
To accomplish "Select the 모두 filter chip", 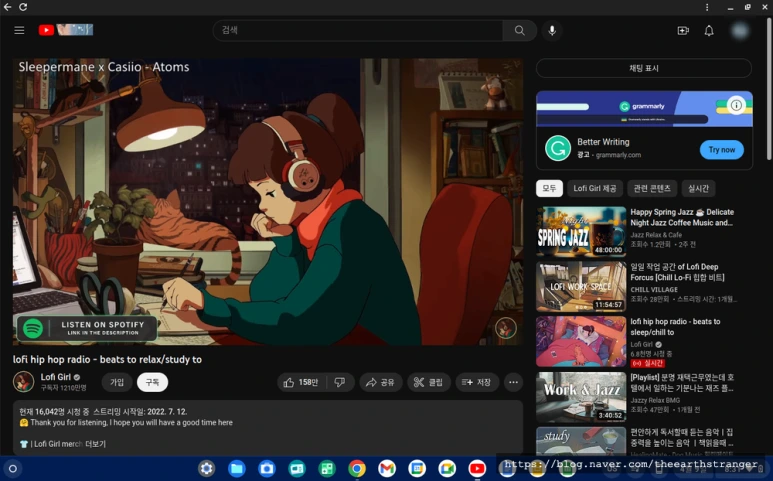I will (549, 188).
